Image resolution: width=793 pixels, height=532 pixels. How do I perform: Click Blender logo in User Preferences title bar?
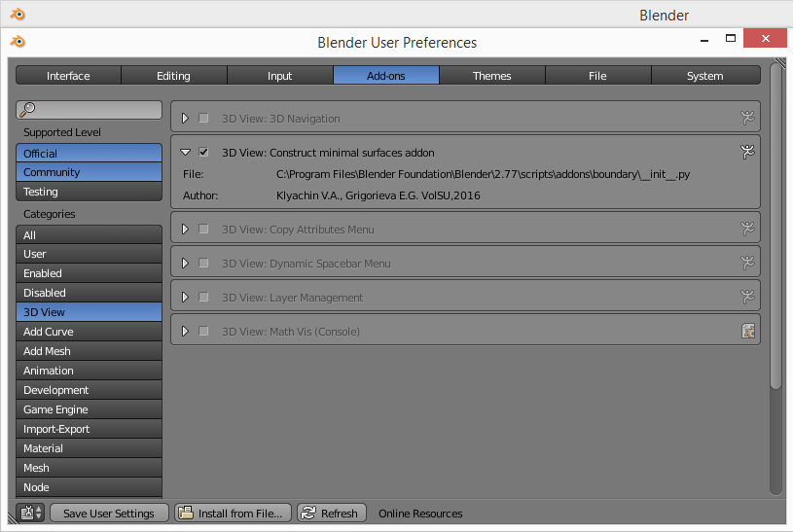18,42
